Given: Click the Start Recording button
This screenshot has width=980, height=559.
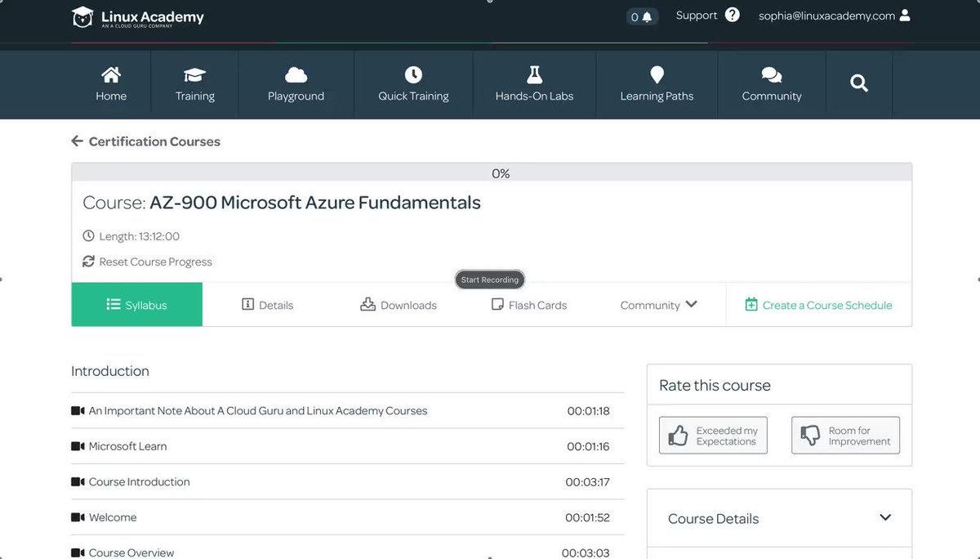Looking at the screenshot, I should (489, 279).
